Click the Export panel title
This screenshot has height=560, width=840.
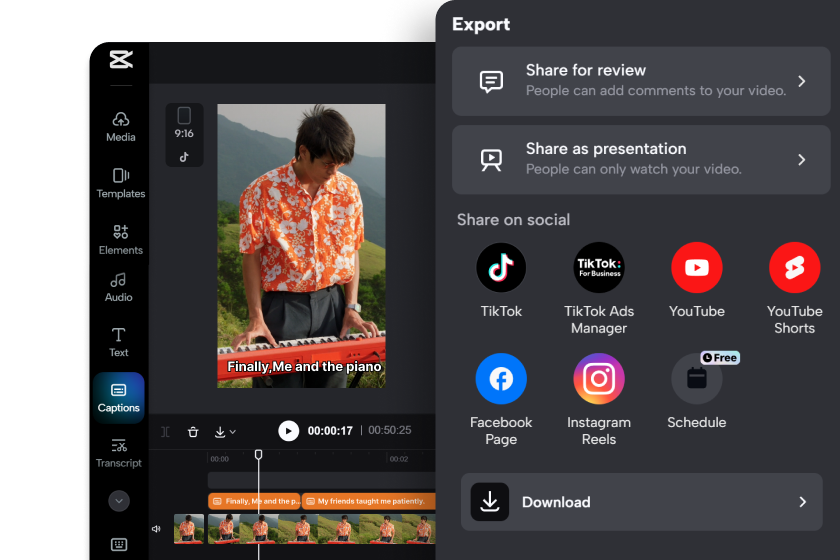(x=481, y=24)
